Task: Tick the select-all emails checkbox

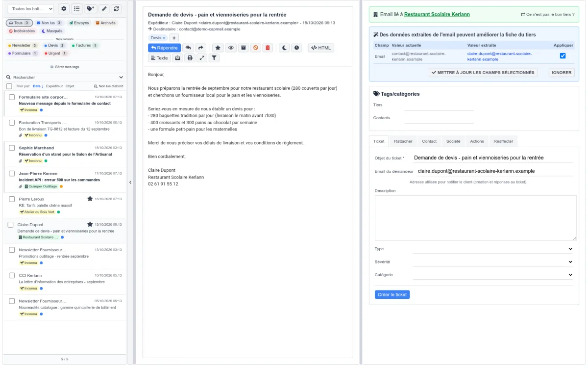Action: point(9,86)
